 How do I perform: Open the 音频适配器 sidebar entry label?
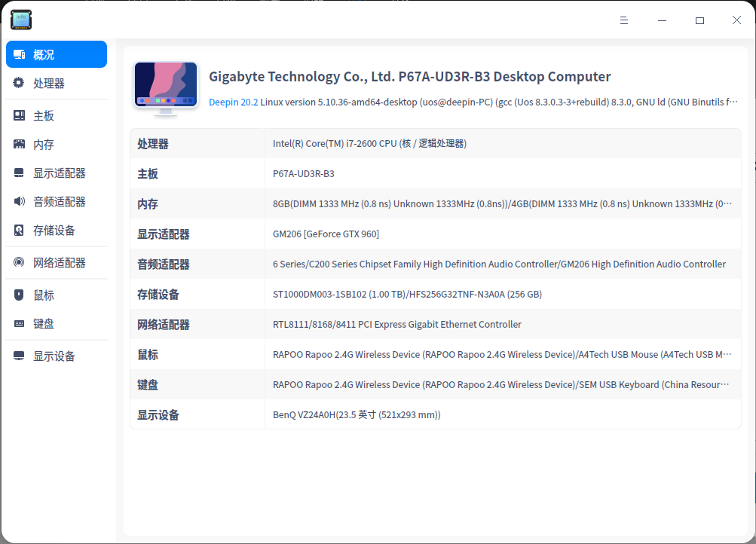(x=60, y=202)
